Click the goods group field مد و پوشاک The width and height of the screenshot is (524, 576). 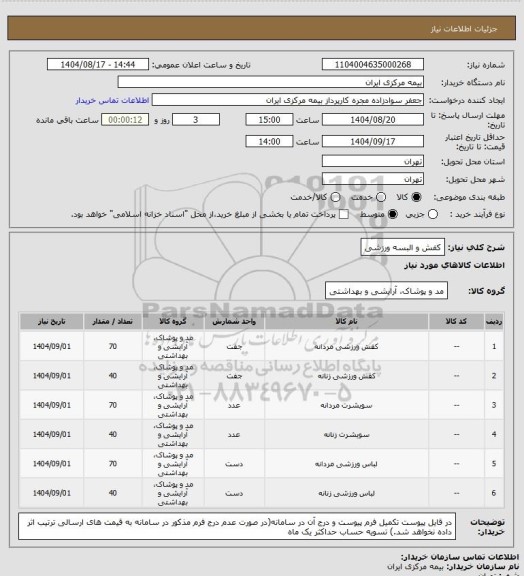pos(386,291)
